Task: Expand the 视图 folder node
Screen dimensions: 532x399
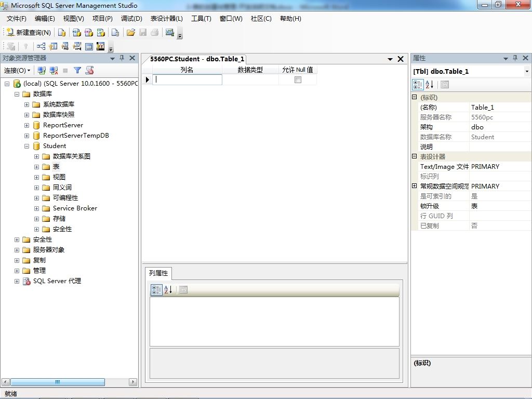Action: click(x=37, y=178)
